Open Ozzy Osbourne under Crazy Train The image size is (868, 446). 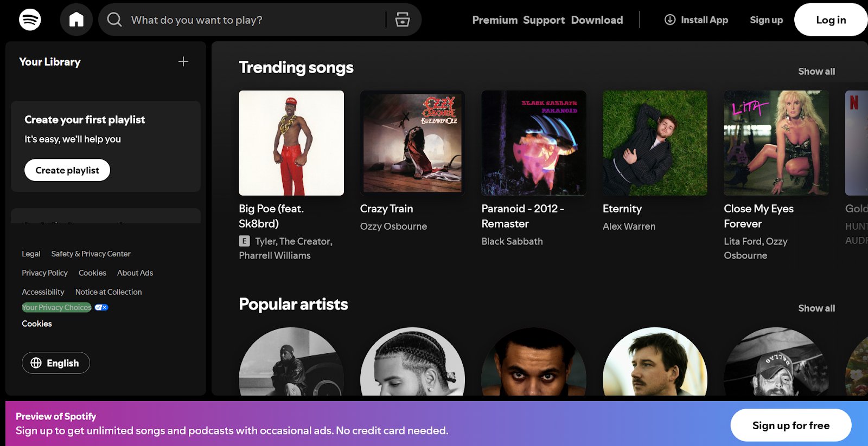coord(393,226)
